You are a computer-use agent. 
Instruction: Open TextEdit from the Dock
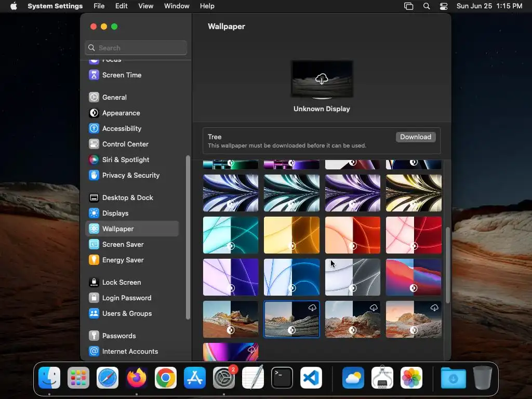pos(253,378)
